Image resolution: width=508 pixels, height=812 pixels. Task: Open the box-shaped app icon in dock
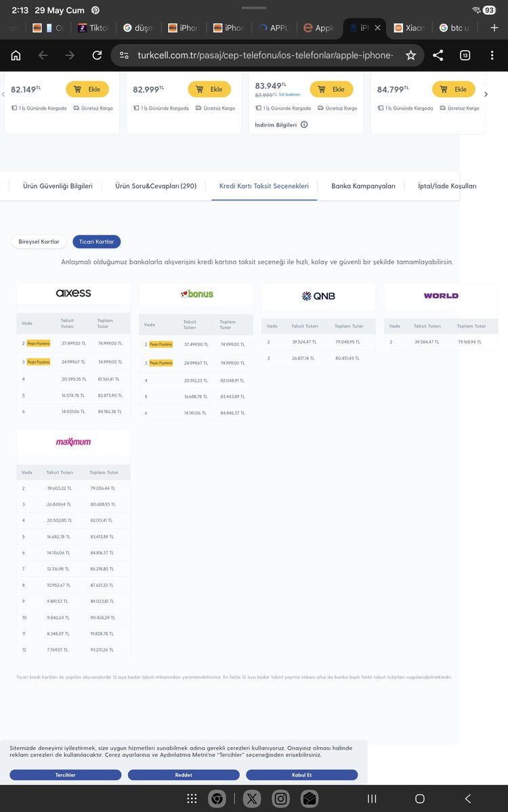(310, 798)
